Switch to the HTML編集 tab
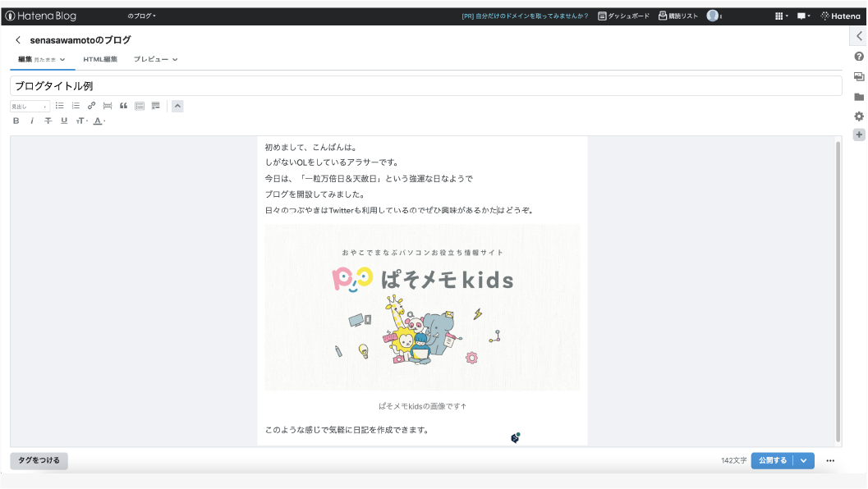 [x=100, y=59]
